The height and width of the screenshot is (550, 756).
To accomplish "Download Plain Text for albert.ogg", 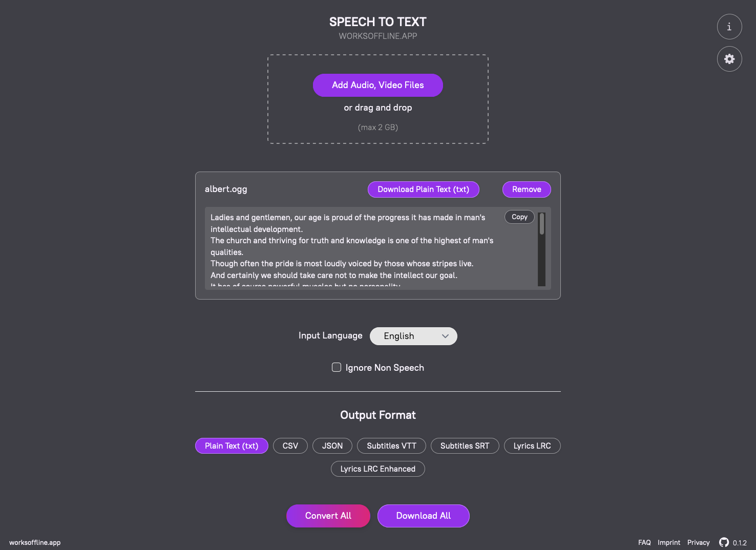I will point(424,189).
